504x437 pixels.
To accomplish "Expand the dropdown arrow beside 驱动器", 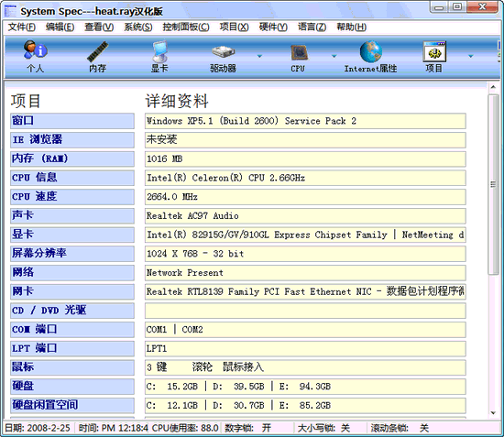I will [259, 56].
